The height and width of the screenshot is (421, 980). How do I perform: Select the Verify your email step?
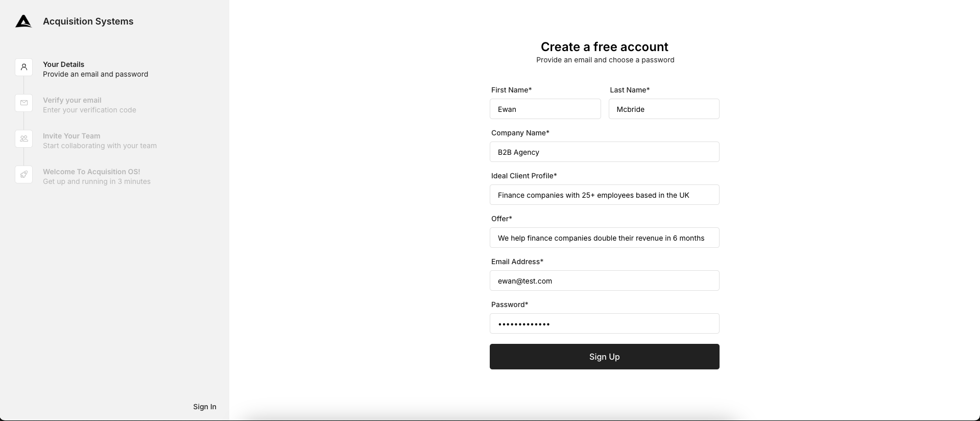pyautogui.click(x=72, y=100)
